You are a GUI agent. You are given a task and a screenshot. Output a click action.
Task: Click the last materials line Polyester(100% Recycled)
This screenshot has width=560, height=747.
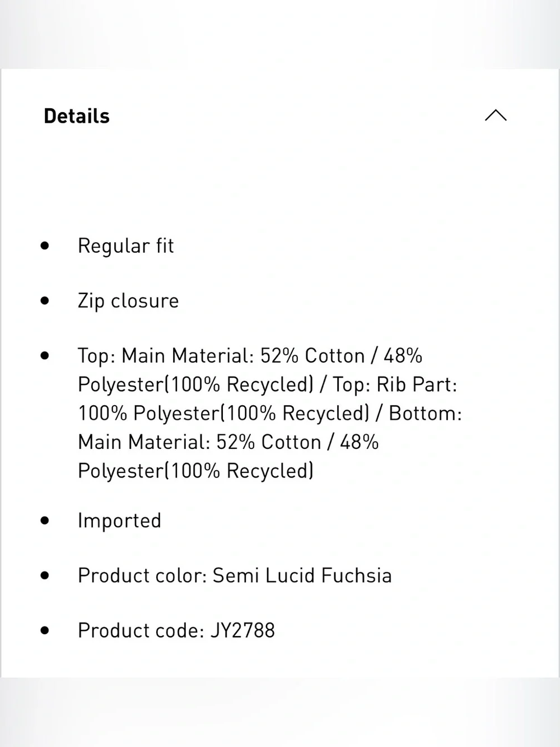click(x=196, y=471)
